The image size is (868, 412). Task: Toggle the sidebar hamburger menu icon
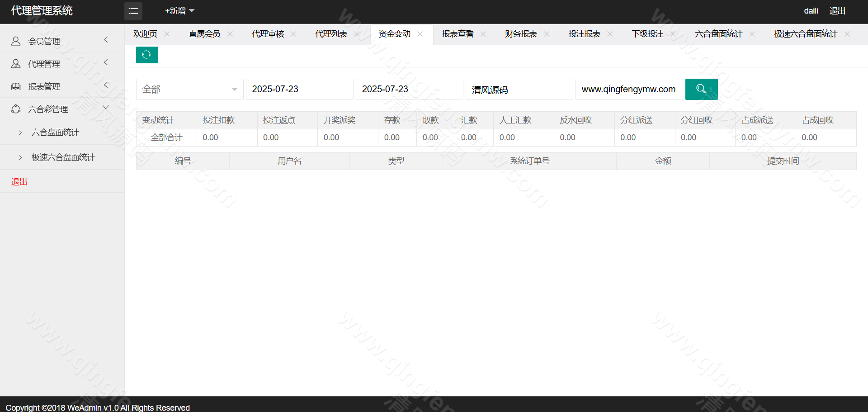pyautogui.click(x=133, y=11)
